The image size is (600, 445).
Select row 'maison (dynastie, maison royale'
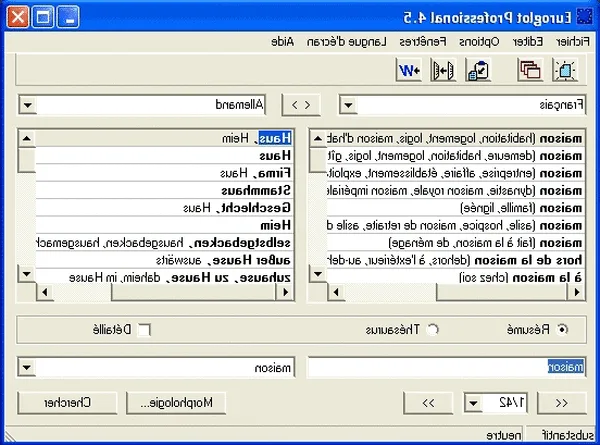pyautogui.click(x=456, y=191)
